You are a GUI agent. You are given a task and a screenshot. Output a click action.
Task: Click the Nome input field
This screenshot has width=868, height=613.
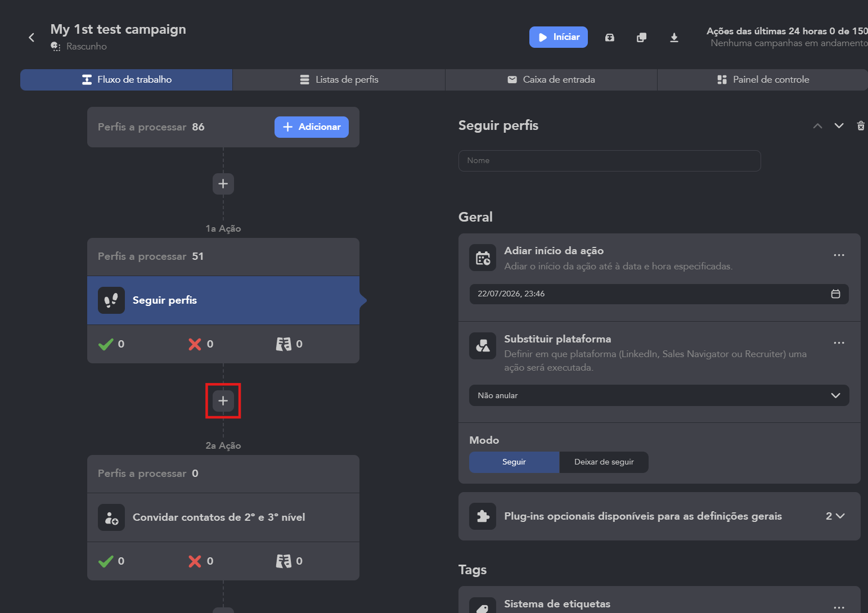coord(610,161)
